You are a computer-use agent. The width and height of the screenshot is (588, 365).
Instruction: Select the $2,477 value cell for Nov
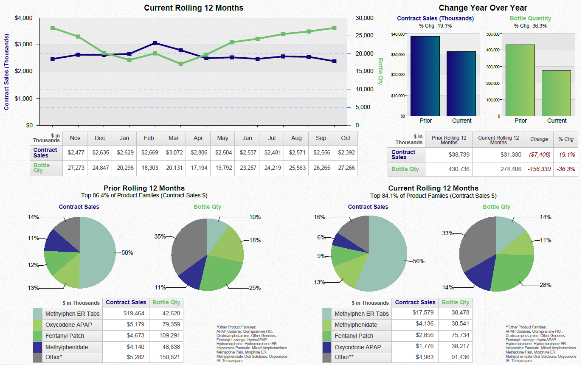click(75, 152)
